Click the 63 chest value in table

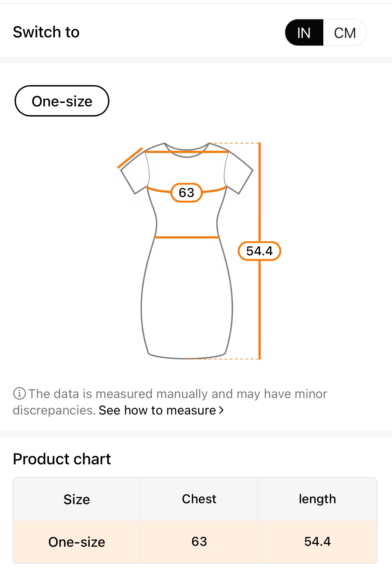[199, 542]
